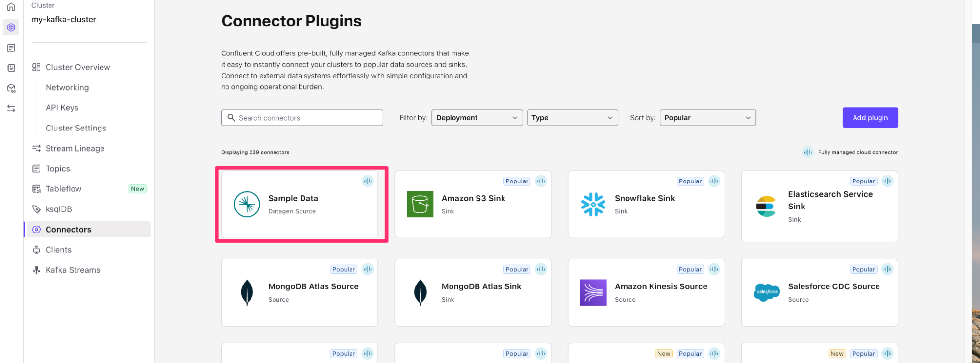Click the Snowflake Sink snowflake logo

593,204
